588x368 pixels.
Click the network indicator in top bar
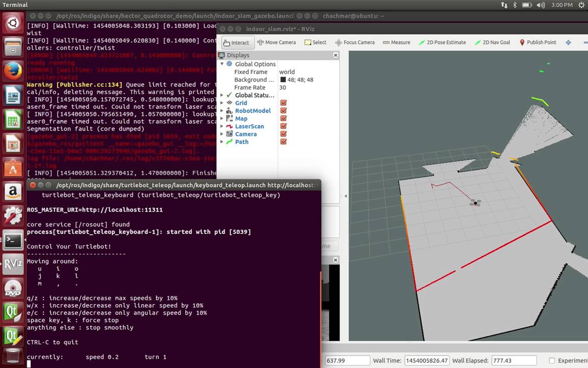click(504, 5)
